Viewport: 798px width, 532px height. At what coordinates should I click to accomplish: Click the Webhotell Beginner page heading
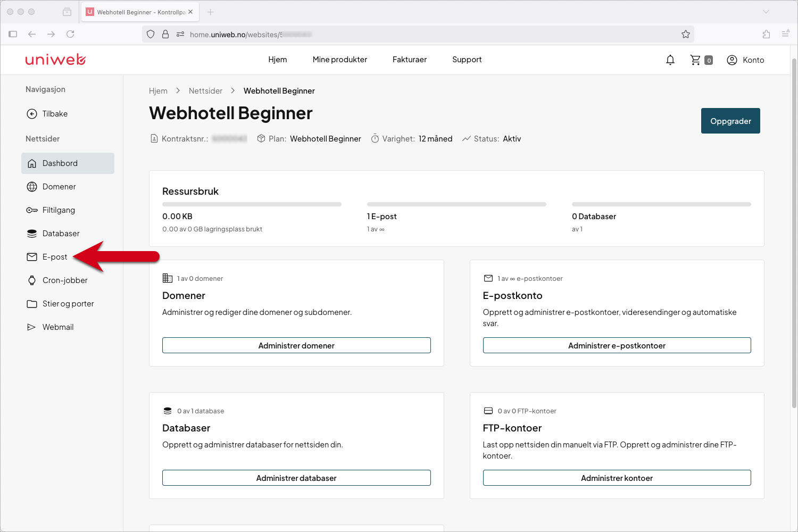(x=231, y=113)
